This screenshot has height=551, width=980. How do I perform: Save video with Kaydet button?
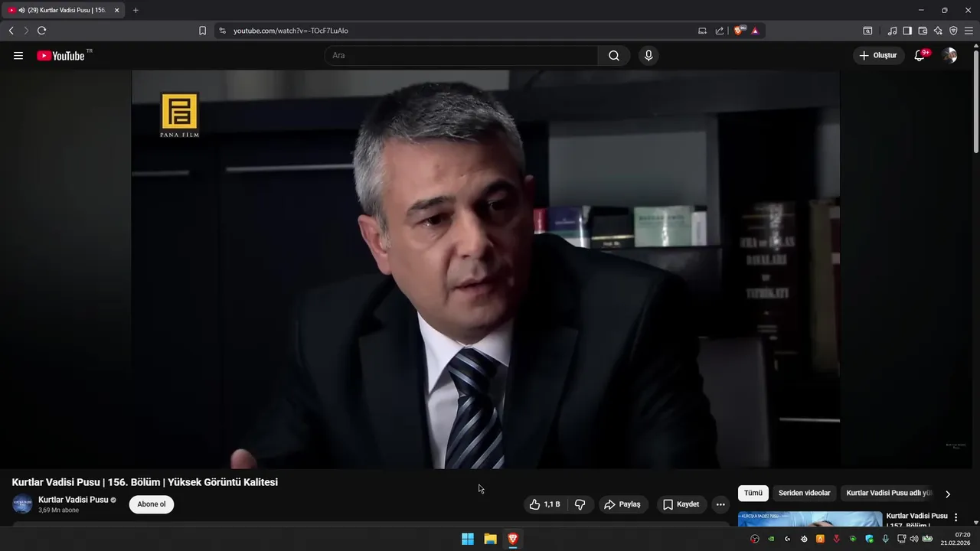pos(681,504)
